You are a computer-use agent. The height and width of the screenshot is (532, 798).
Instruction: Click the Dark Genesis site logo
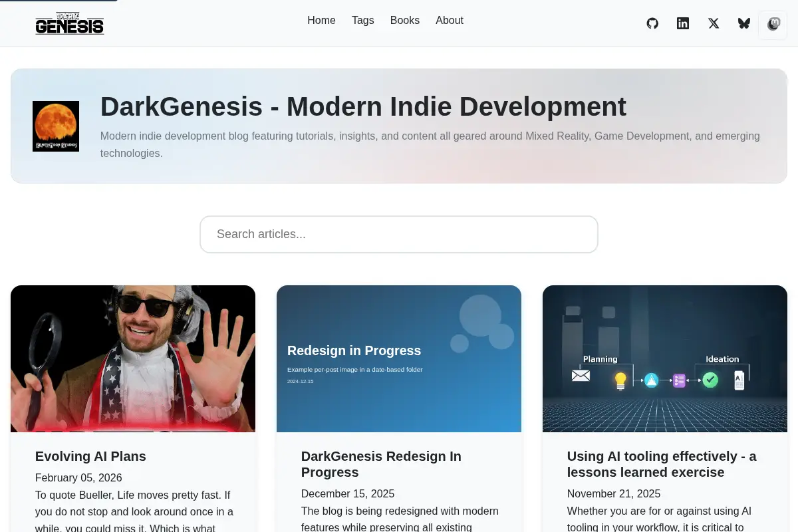[x=69, y=24]
